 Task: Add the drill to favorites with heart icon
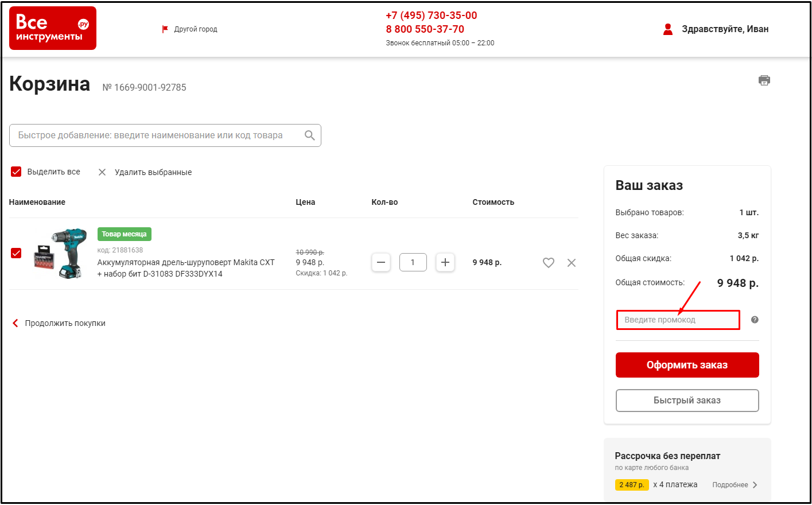549,263
